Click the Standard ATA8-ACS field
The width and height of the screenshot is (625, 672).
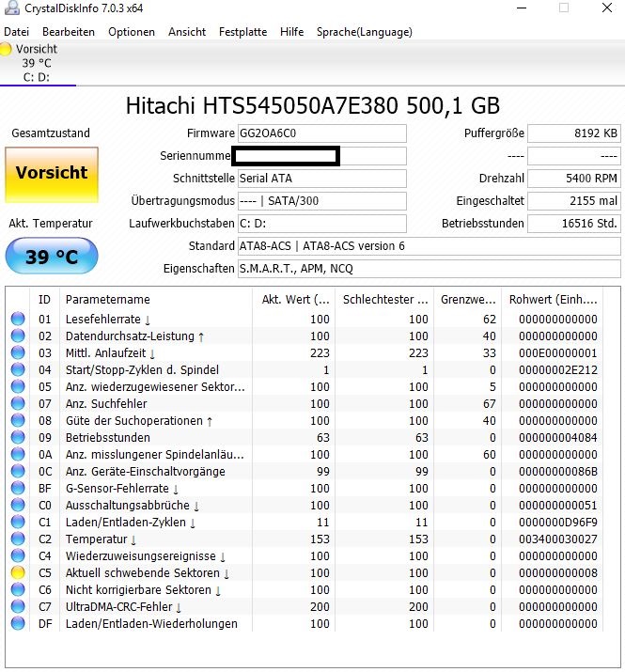430,246
